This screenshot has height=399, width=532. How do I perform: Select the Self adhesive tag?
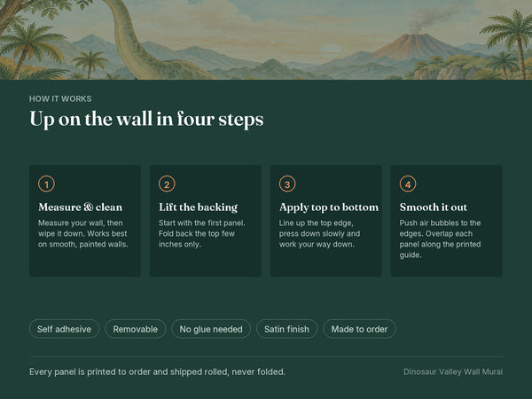pos(64,329)
